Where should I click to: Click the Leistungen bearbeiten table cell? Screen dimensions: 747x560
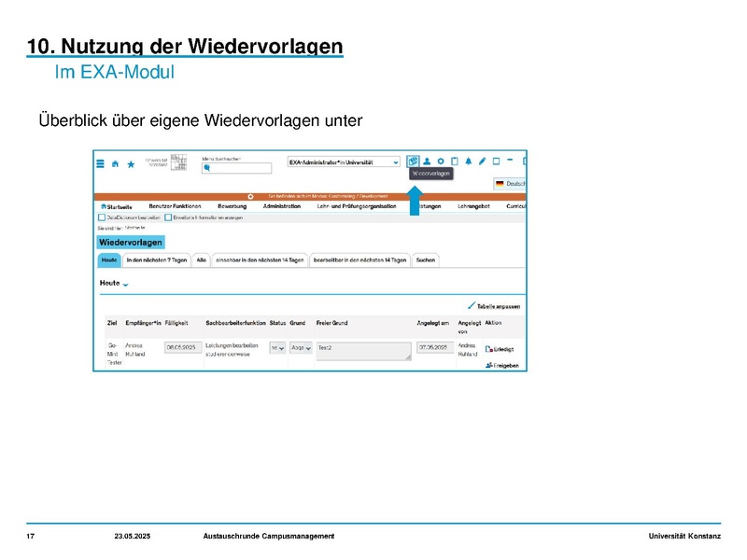233,349
